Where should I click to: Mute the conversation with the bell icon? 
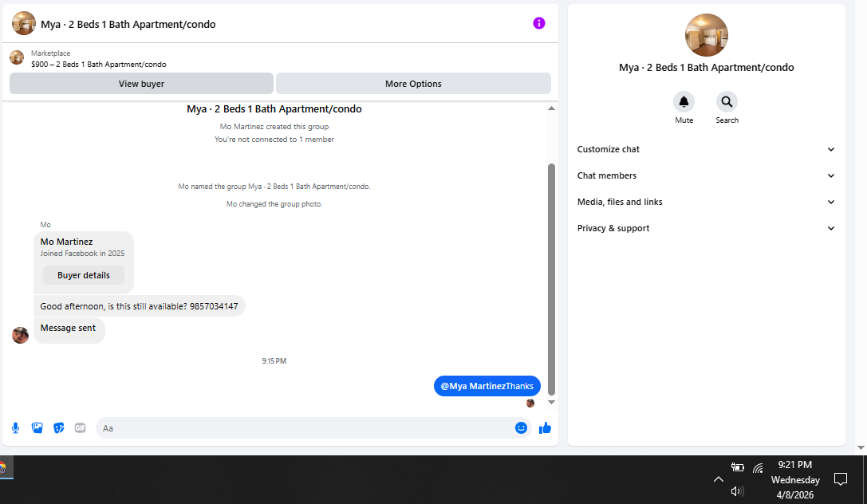pyautogui.click(x=684, y=102)
